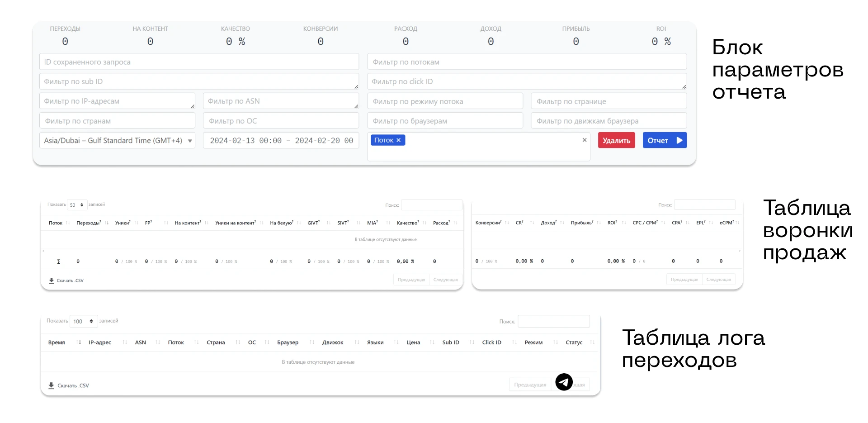Click the Фильтр по потокам field
Image resolution: width=868 pixels, height=423 pixels.
pyautogui.click(x=527, y=62)
